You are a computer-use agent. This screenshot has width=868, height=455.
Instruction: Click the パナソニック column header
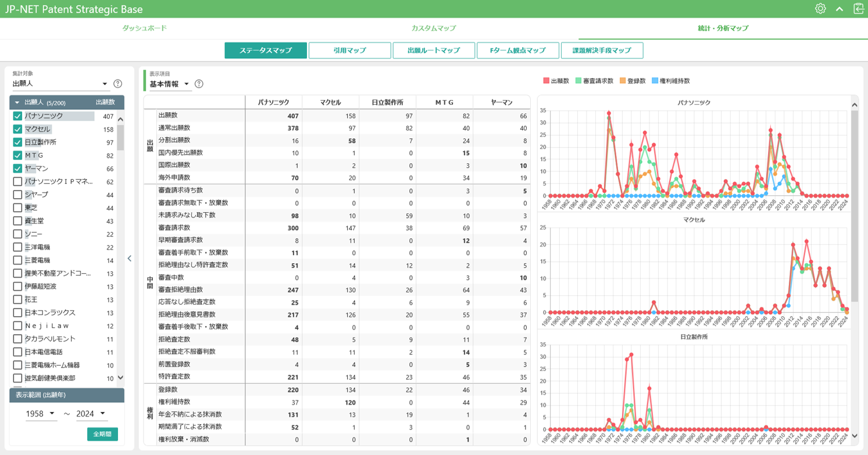coord(273,102)
